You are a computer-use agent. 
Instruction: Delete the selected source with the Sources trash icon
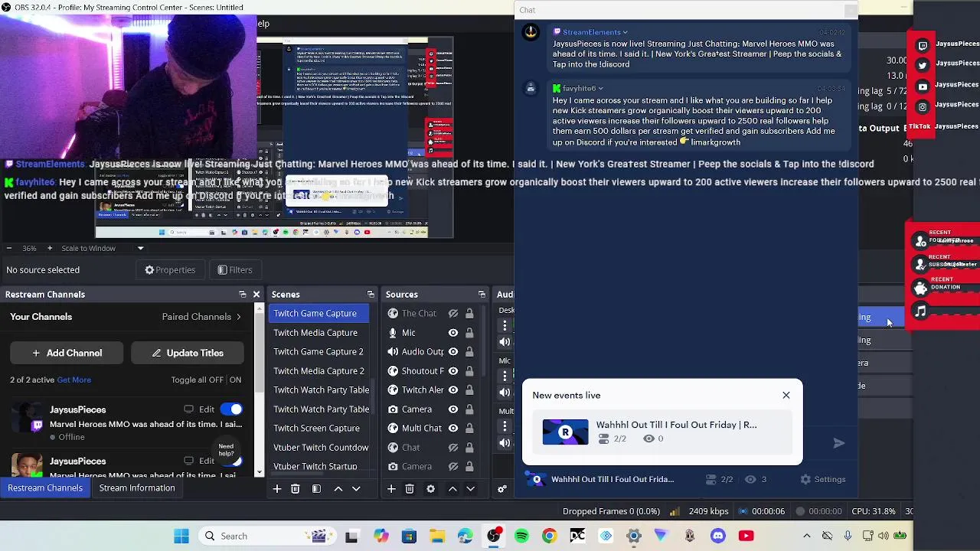(410, 489)
